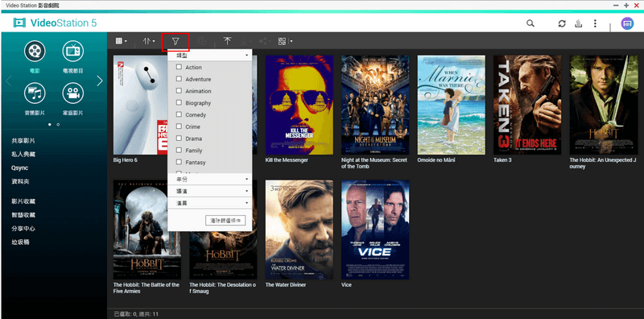Check the Crime genre checkbox

179,126
